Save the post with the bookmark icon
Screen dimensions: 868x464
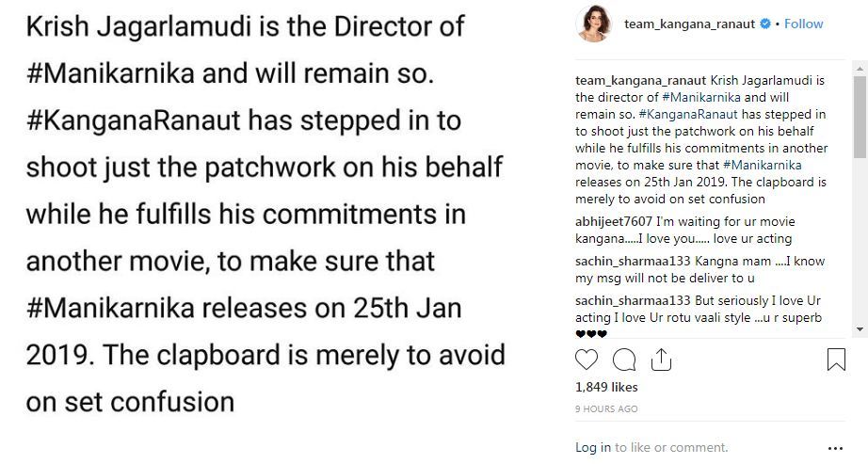pos(836,360)
